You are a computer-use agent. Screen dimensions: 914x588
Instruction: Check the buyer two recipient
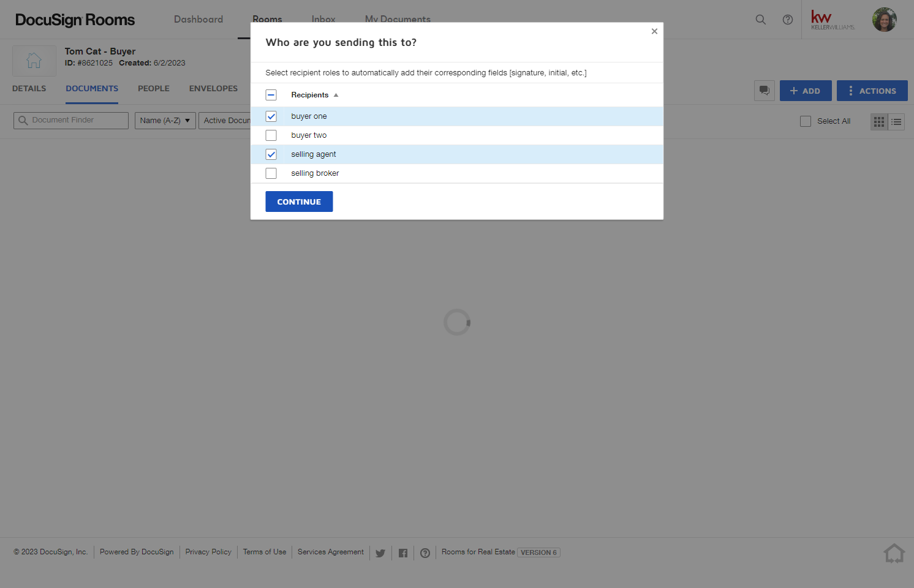[x=271, y=135]
